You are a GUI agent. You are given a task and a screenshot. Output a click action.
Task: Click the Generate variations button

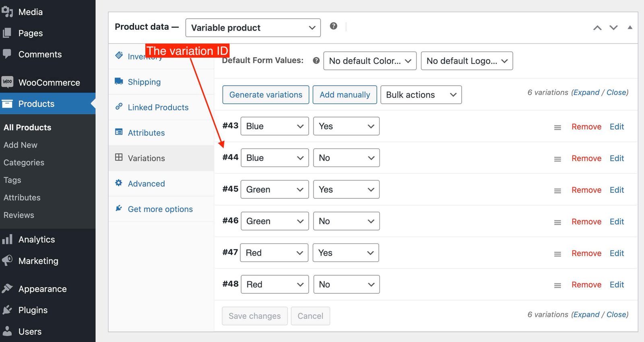[266, 95]
